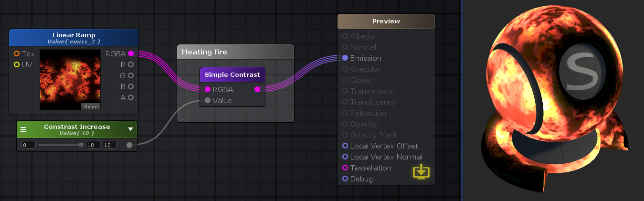Expand the Constrast Increase node dropdown arrow
The height and width of the screenshot is (201, 644).
[130, 129]
